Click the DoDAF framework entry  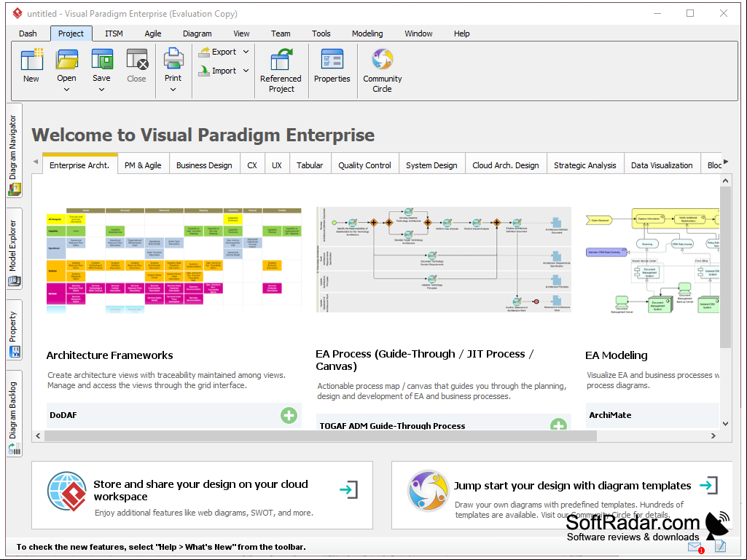pyautogui.click(x=174, y=415)
